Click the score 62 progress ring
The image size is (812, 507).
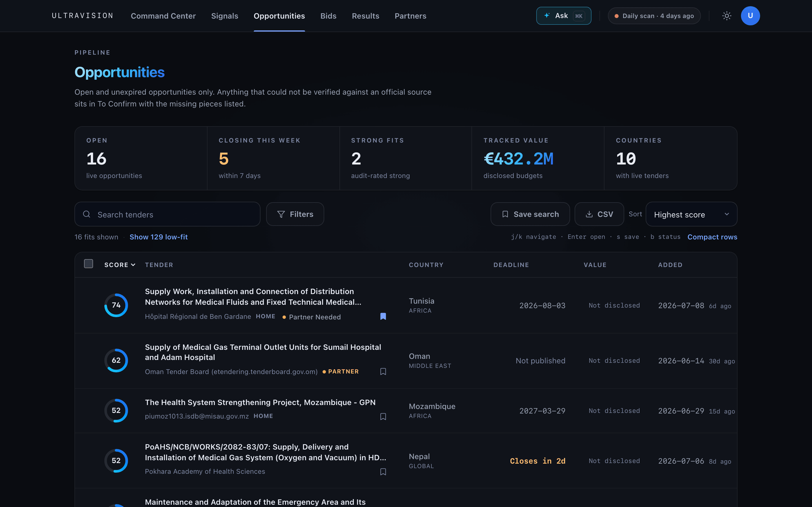pyautogui.click(x=116, y=361)
